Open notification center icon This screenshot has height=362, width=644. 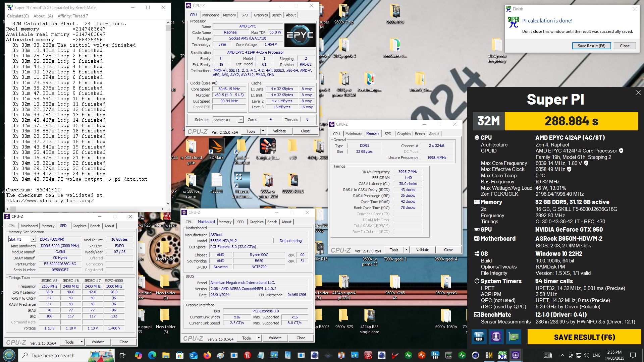pyautogui.click(x=633, y=355)
